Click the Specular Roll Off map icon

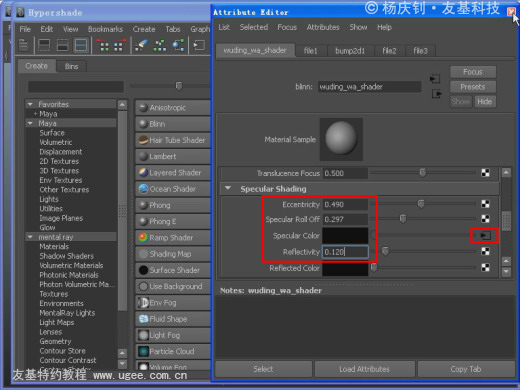pyautogui.click(x=485, y=219)
